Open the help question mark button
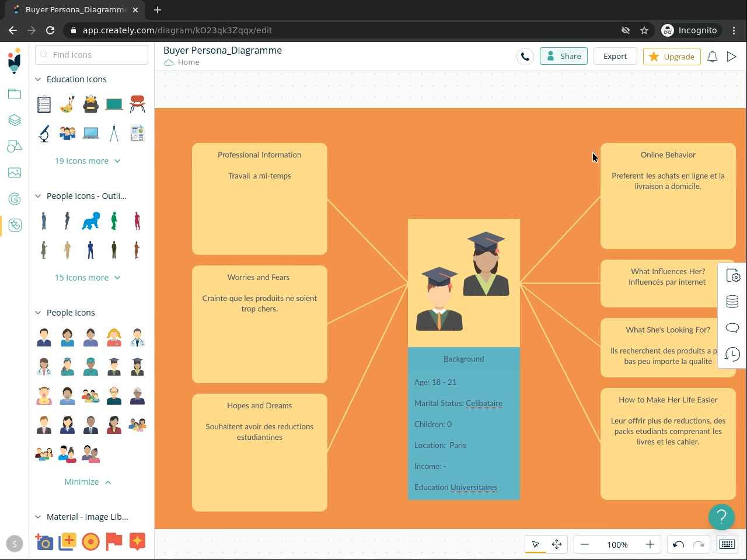Image resolution: width=747 pixels, height=560 pixels. point(721,517)
